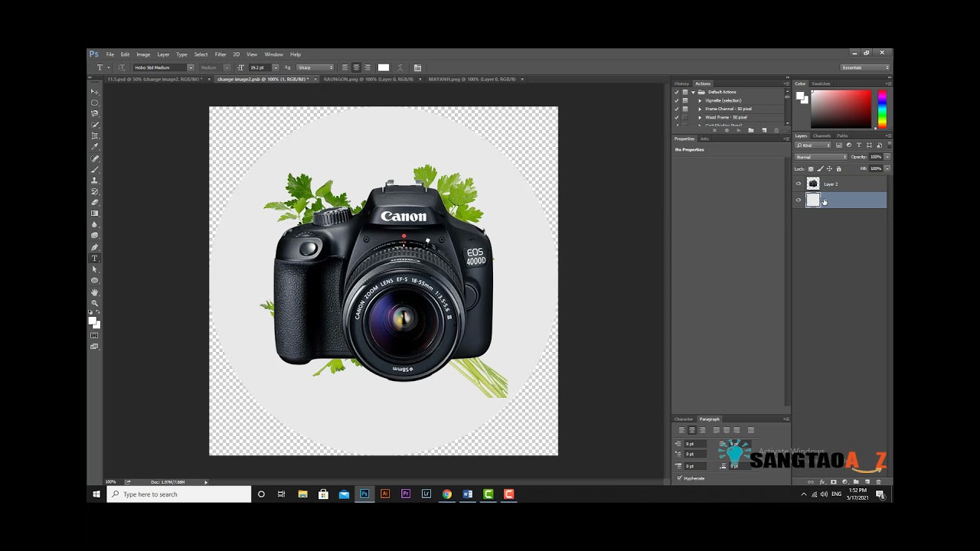Switch to the Channels tab
This screenshot has width=980, height=551.
822,135
